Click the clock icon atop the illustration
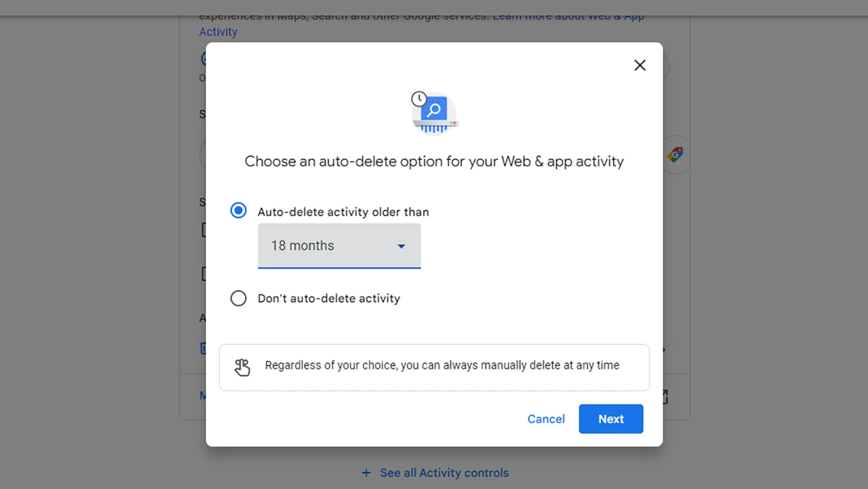Screen dimensions: 868x489 (x=418, y=99)
